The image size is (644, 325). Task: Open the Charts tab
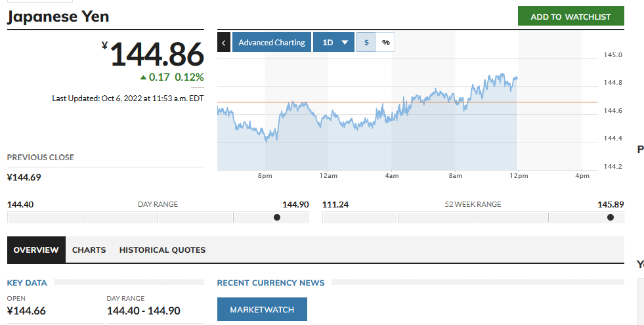[x=89, y=249]
